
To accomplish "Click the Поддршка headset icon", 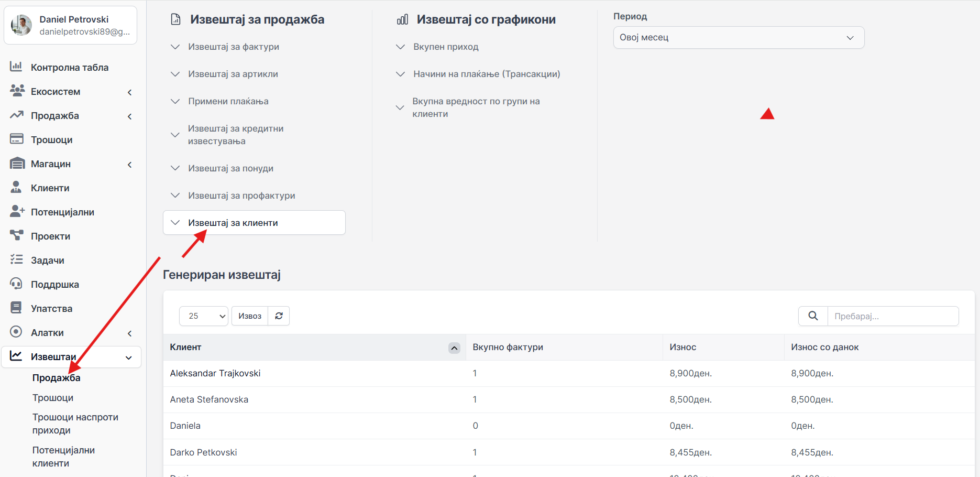I will click(x=16, y=284).
